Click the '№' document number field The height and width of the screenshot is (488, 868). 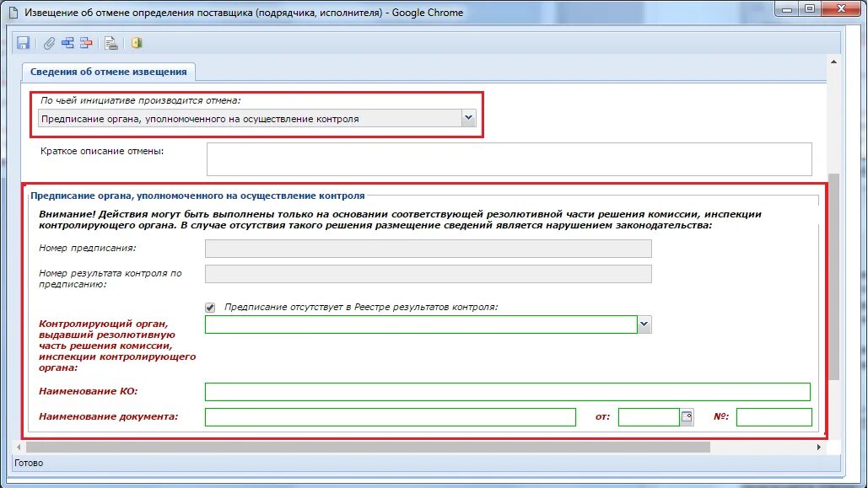tap(774, 416)
